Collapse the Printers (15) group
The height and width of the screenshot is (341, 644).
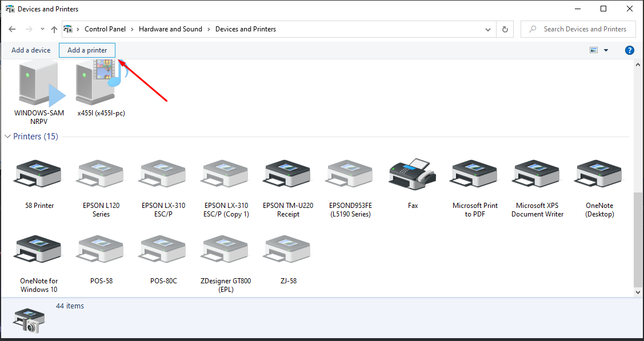click(x=7, y=137)
